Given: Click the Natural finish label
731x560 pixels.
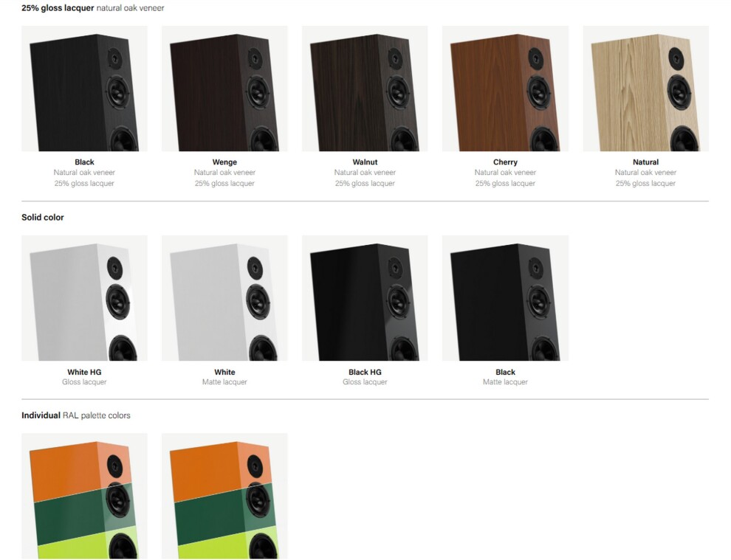Looking at the screenshot, I should (x=645, y=162).
